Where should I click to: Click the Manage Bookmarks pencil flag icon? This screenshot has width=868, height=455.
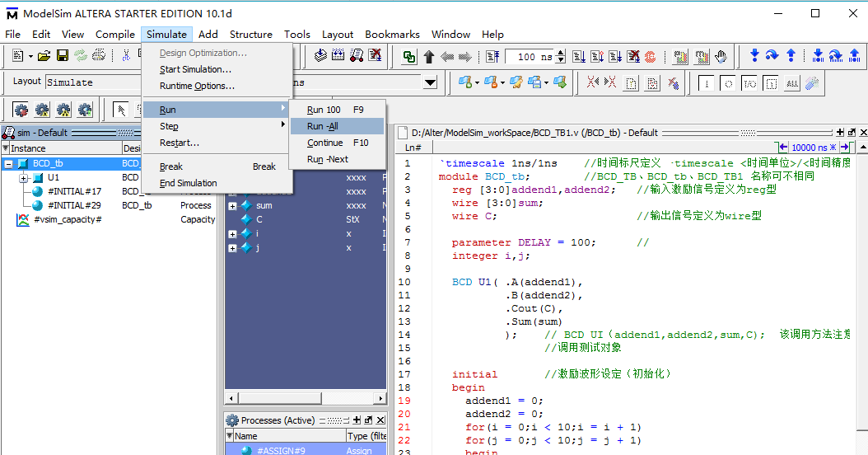(516, 82)
